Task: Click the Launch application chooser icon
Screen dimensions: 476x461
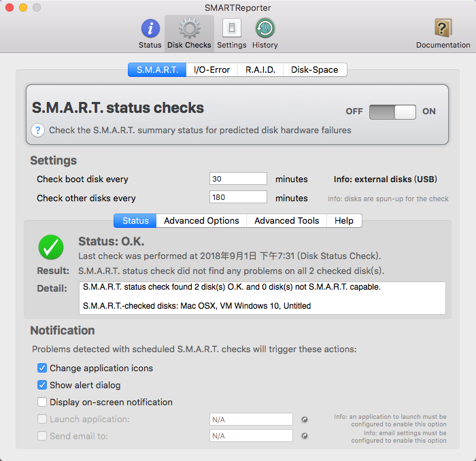Action: click(x=305, y=420)
